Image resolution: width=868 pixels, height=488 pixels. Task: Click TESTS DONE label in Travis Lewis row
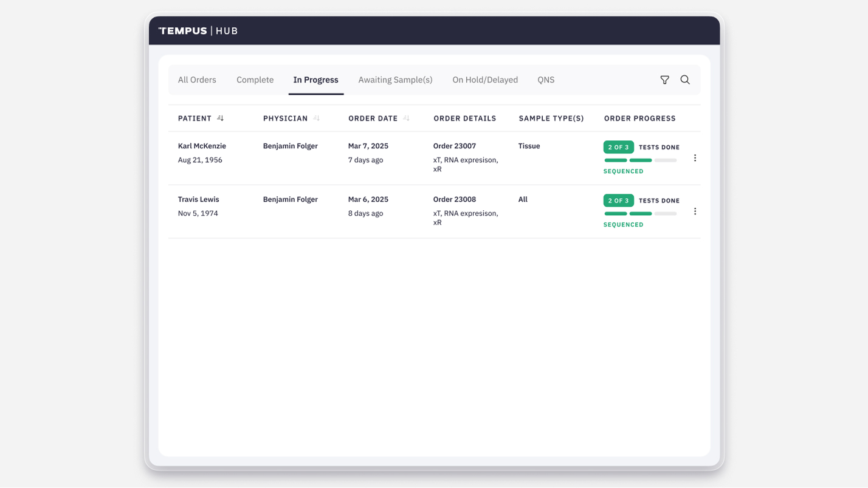[x=660, y=201]
